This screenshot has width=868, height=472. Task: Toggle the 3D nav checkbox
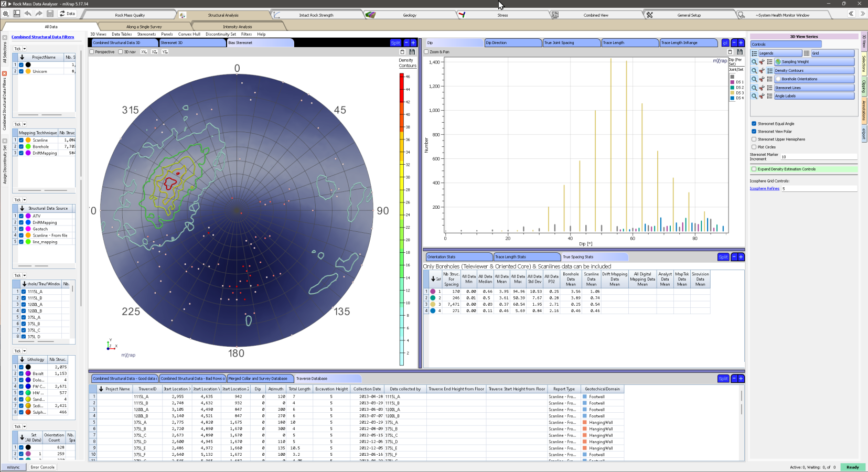click(121, 52)
